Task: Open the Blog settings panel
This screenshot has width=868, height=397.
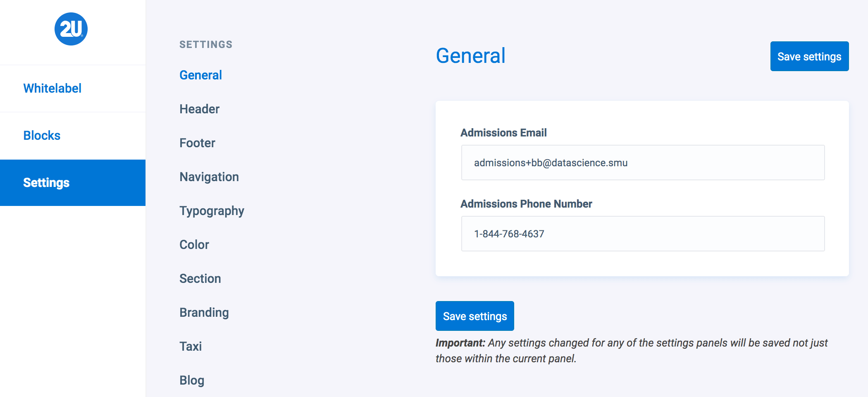Action: [x=192, y=380]
